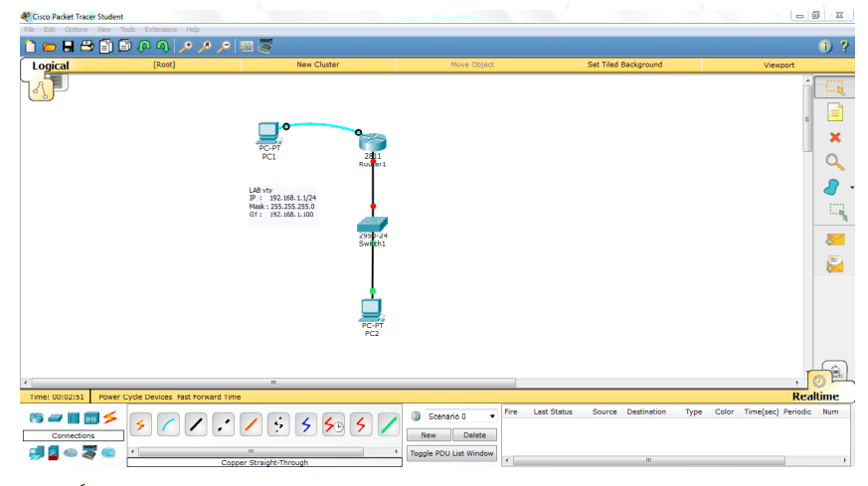Select the WAN Emulation cloud category icon
Viewport: 868px width, 486px height.
(71, 453)
